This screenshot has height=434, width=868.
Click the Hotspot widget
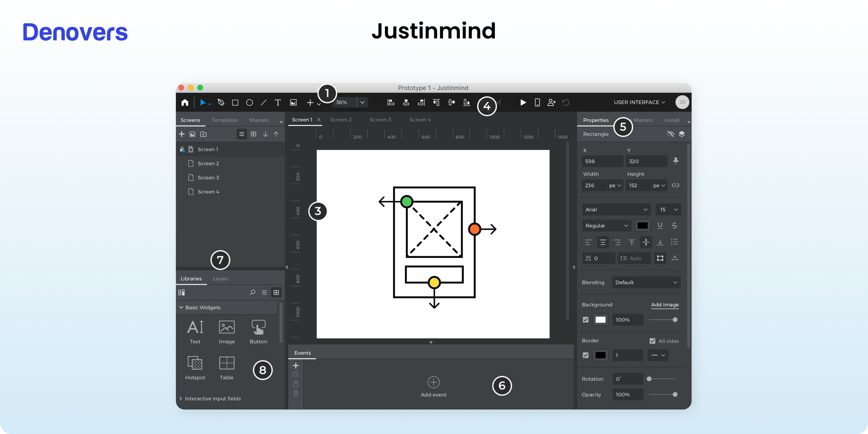pos(195,368)
